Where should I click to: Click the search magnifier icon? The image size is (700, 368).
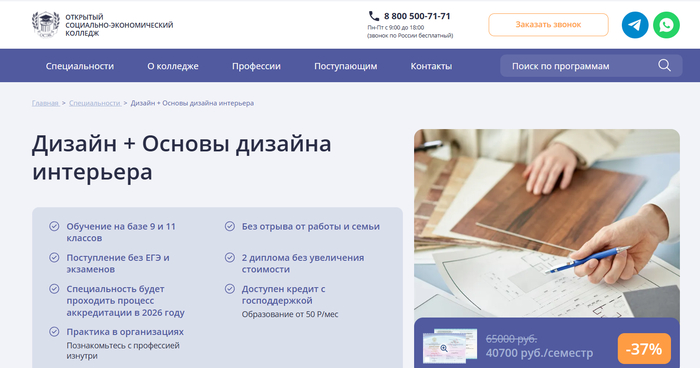point(664,65)
